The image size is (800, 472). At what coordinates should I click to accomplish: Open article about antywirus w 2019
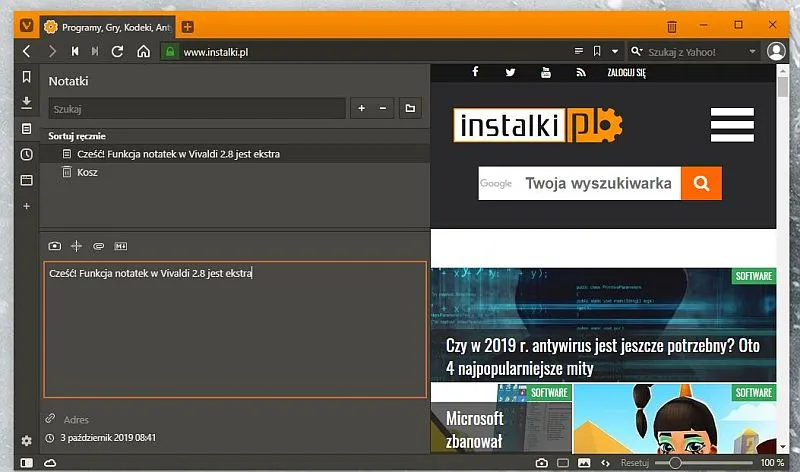click(603, 325)
